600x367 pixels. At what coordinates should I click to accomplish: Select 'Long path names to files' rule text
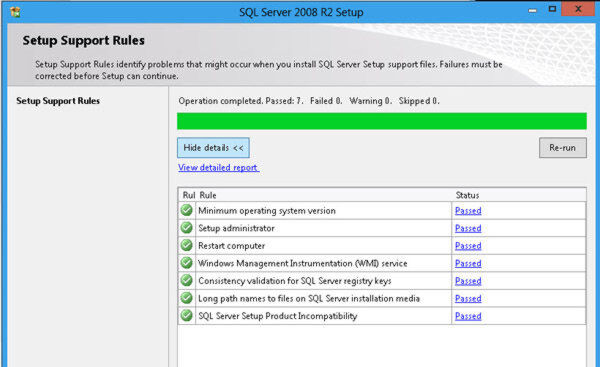click(309, 299)
